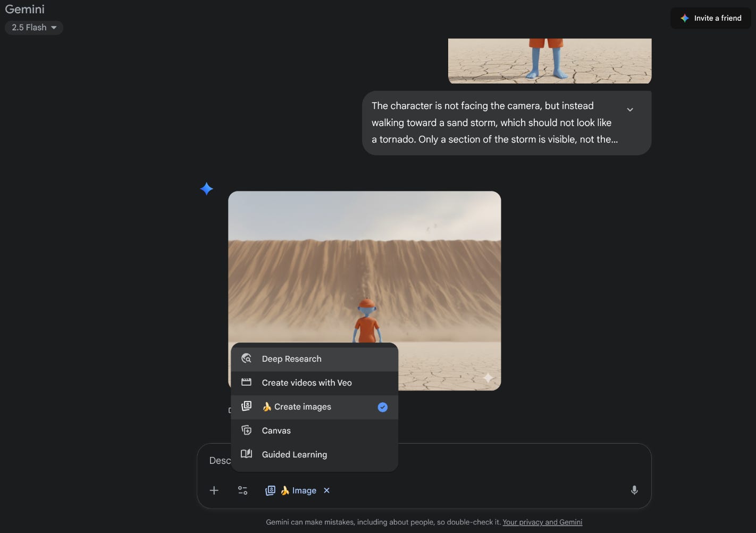
Task: Click the Image chip in prompt bar
Action: click(298, 490)
